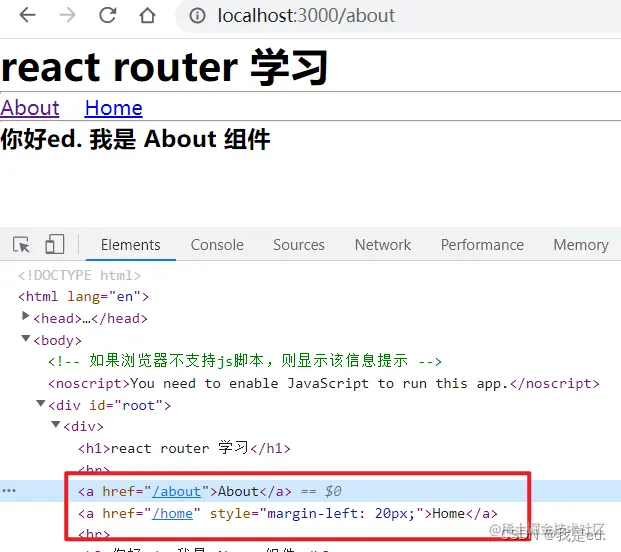Select the green HTML comment line
Viewport: 621px width, 552px height.
point(245,361)
